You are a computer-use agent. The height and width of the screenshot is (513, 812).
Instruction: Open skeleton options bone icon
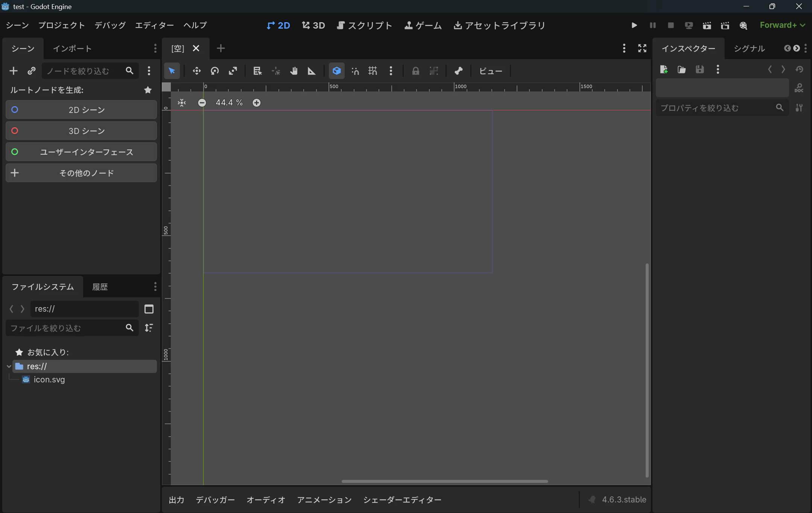point(458,71)
